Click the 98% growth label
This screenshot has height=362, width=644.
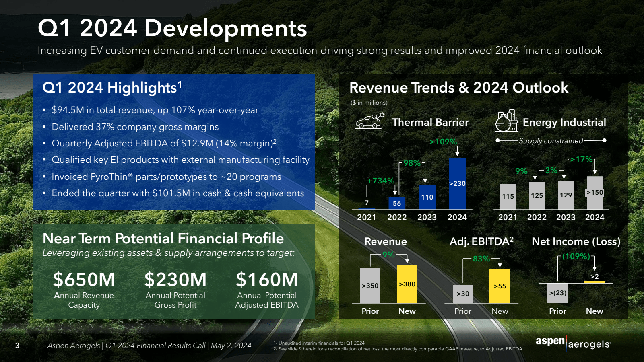tap(412, 163)
